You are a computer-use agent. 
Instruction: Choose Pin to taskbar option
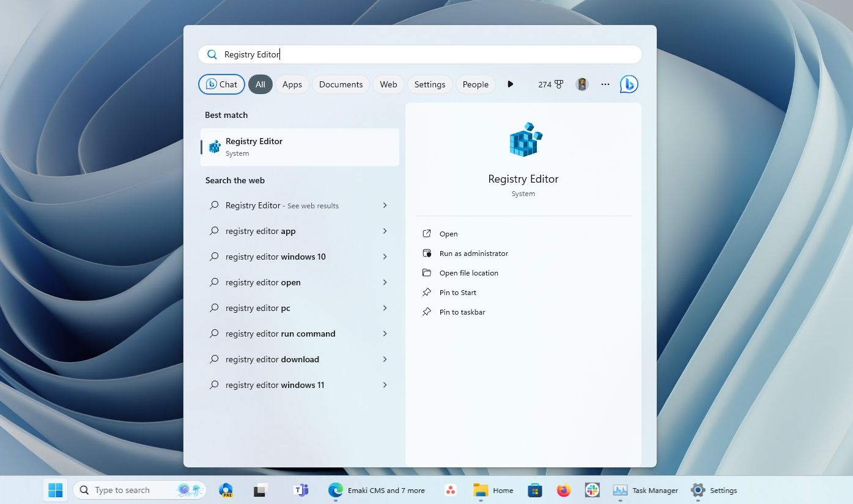click(462, 312)
